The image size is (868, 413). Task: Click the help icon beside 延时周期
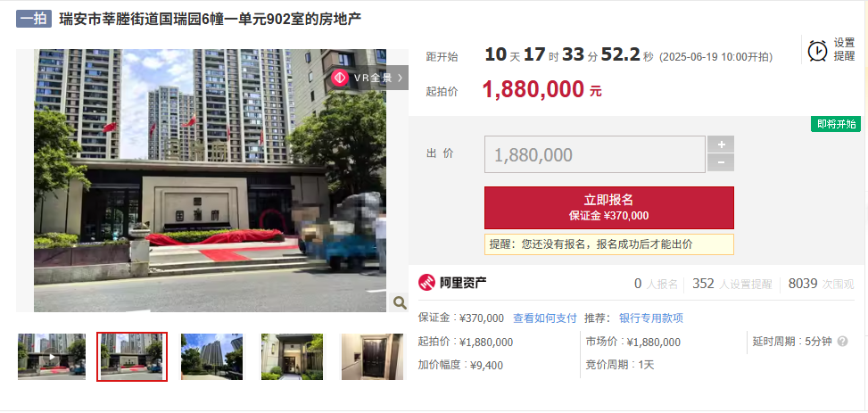[x=842, y=342]
